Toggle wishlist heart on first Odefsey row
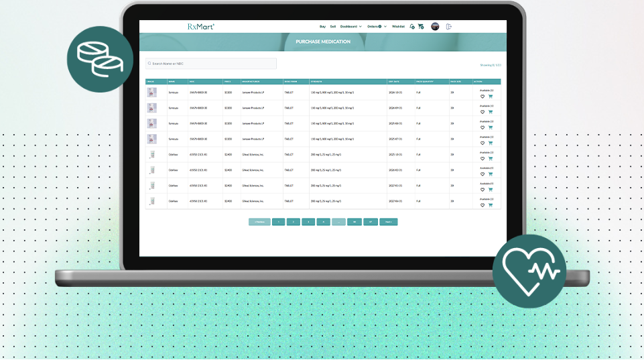This screenshot has width=644, height=360. [482, 158]
